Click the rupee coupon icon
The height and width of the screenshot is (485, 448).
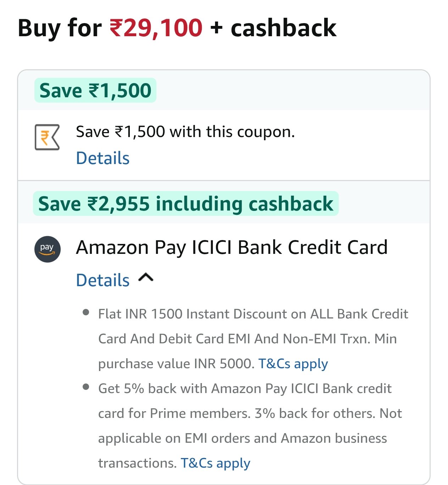(x=47, y=137)
